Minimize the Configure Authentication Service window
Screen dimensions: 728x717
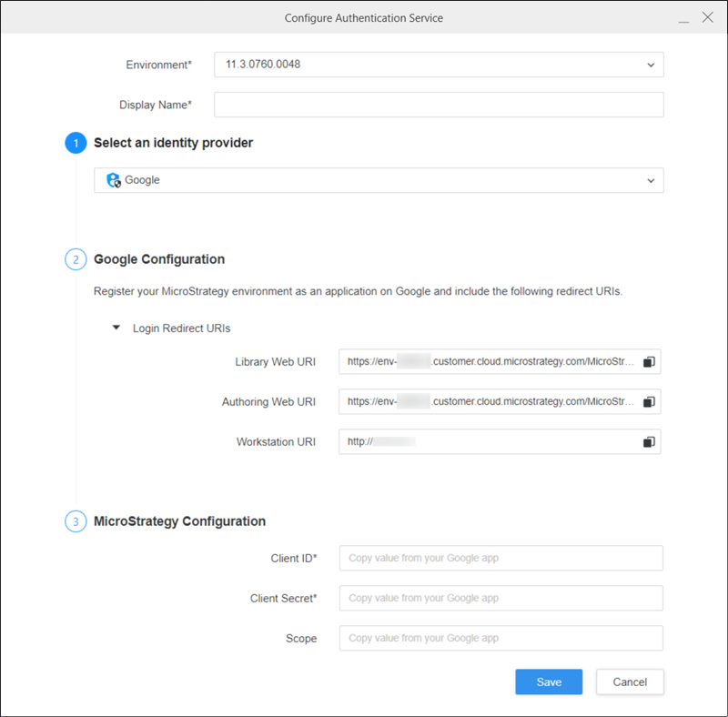[x=683, y=18]
